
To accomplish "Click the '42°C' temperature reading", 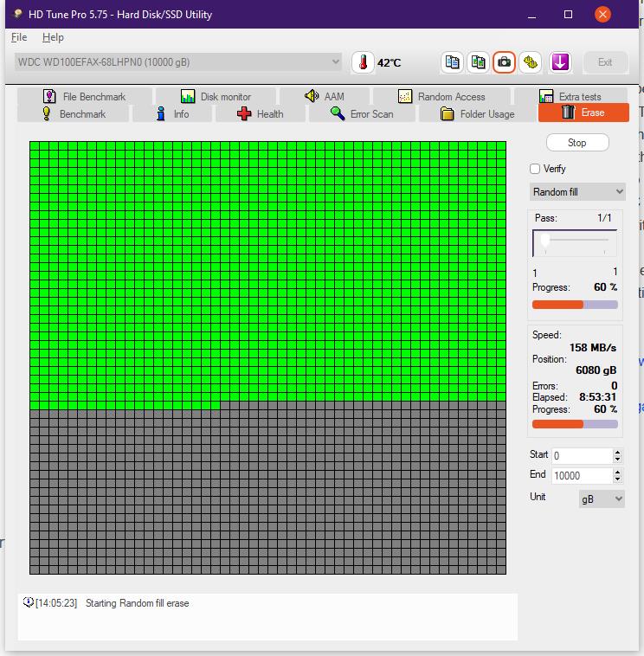I will 390,63.
